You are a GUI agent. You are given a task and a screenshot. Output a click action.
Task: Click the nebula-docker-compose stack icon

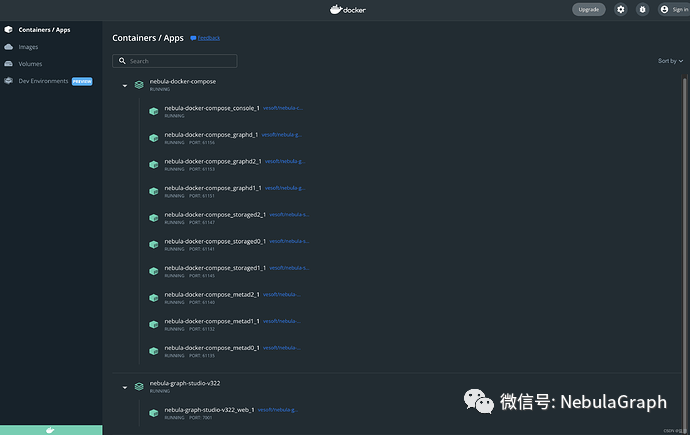(139, 85)
